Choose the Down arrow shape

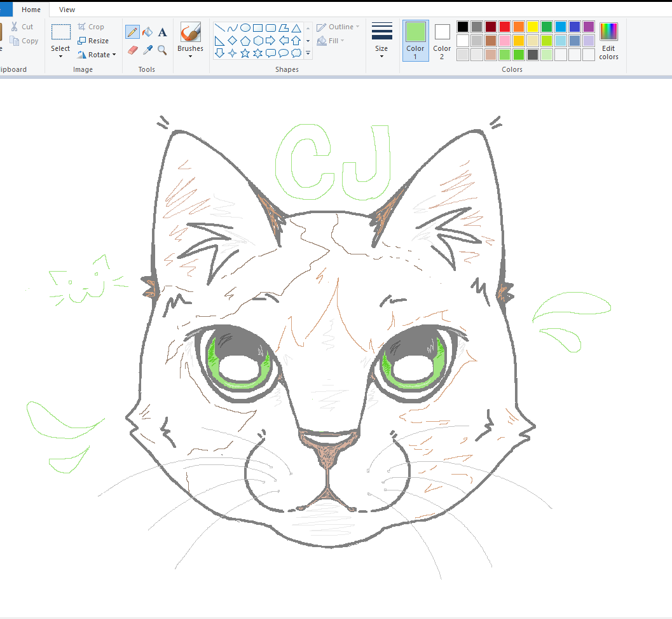pos(219,53)
